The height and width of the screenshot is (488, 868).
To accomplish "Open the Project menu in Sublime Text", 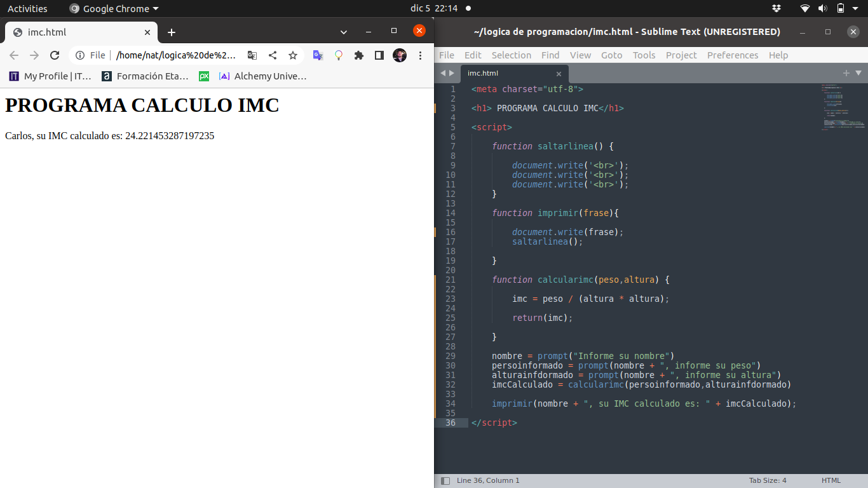I will point(681,55).
